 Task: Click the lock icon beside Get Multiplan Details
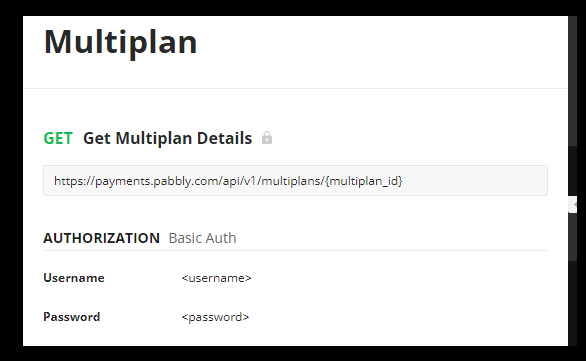(267, 138)
